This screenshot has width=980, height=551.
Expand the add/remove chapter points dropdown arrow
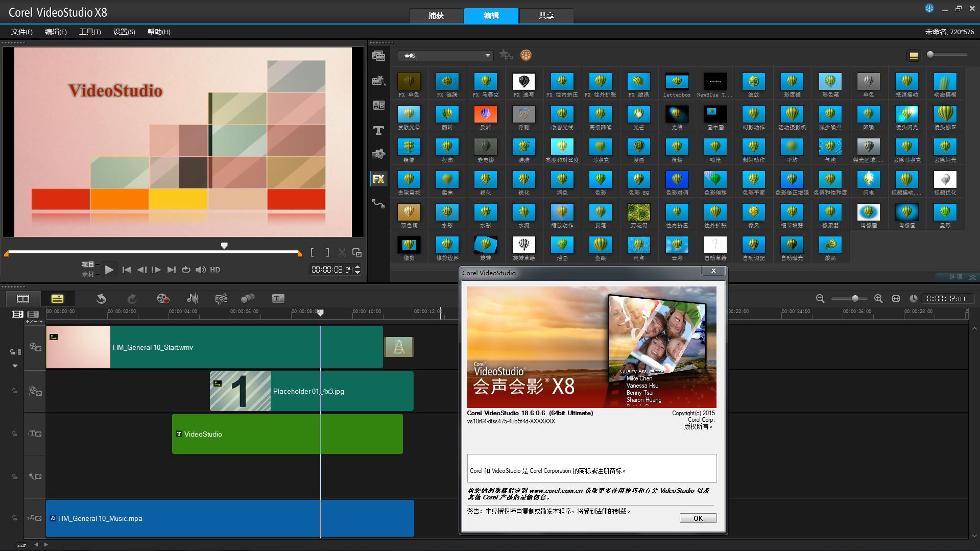coord(41,322)
